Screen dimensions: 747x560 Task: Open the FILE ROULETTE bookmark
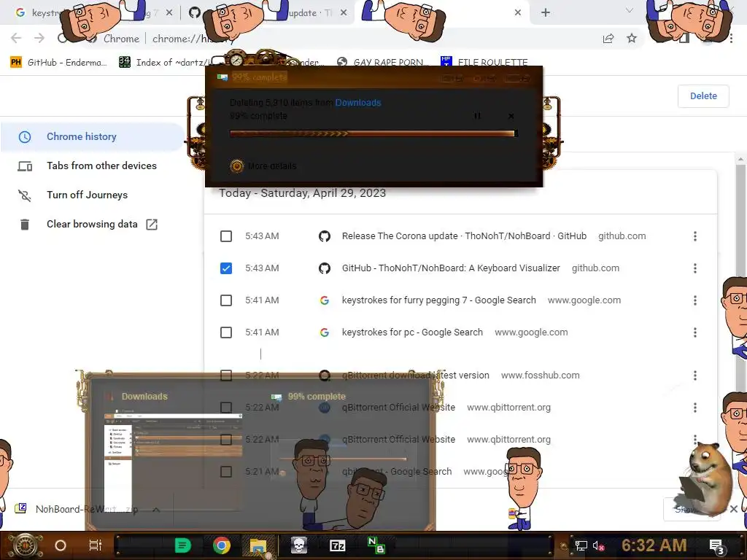click(x=484, y=63)
